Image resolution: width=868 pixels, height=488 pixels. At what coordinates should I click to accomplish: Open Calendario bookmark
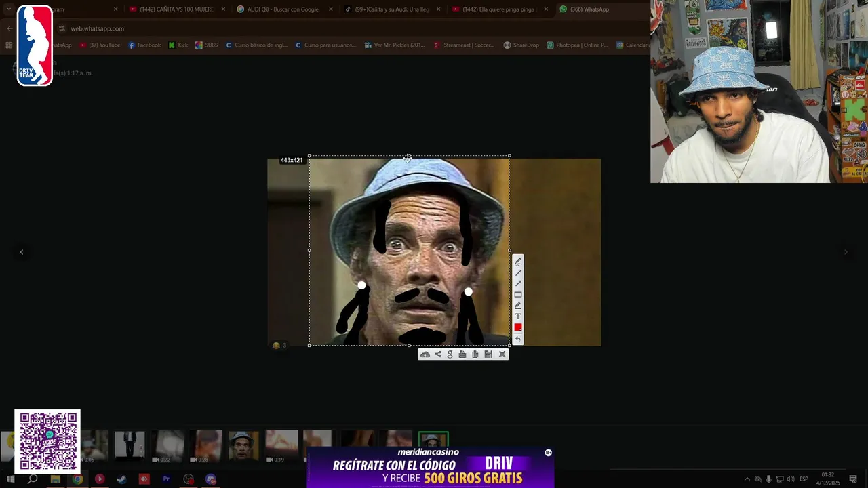633,45
